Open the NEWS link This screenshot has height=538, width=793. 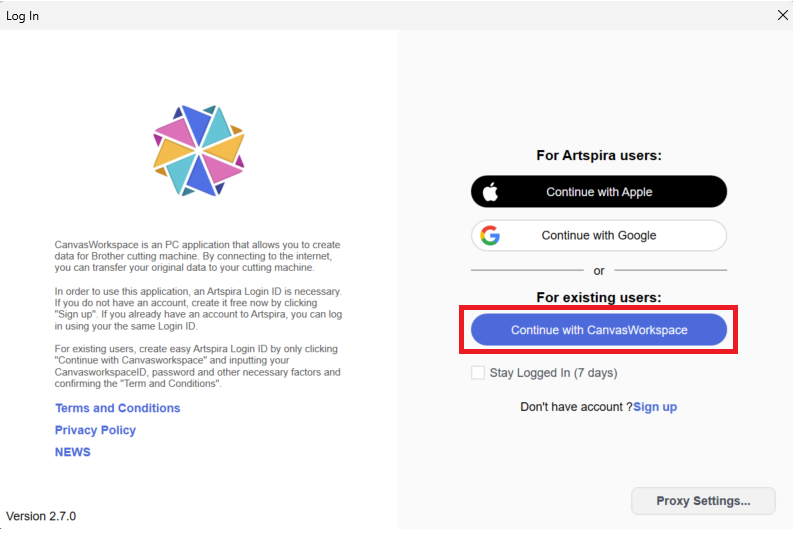72,452
